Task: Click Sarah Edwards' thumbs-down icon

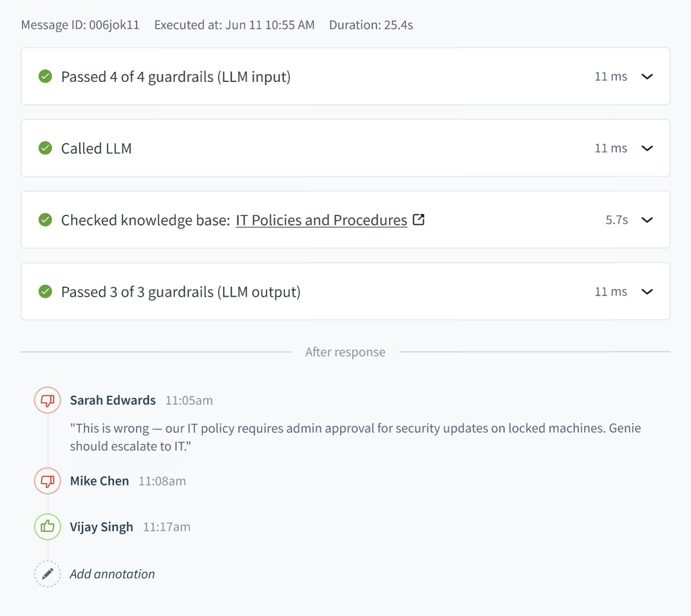Action: (x=47, y=400)
